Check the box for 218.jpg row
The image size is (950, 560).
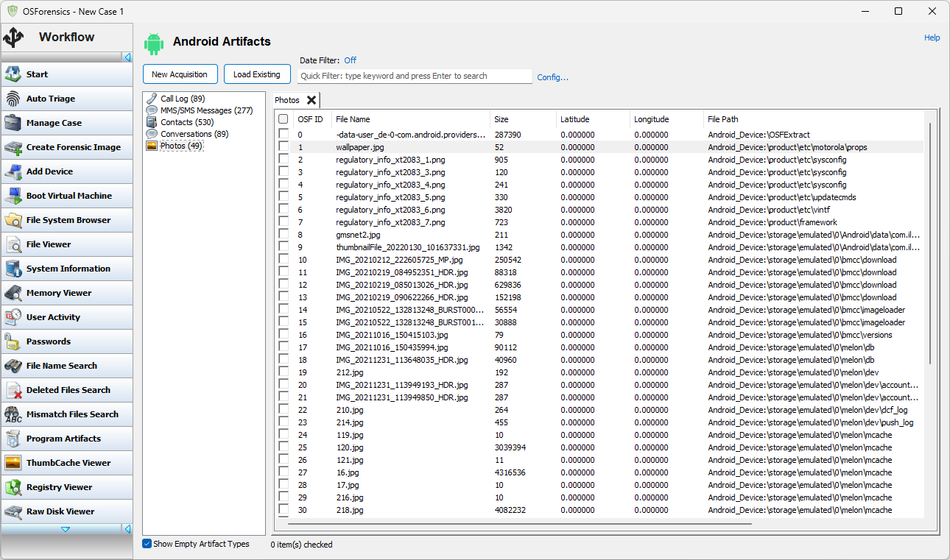pyautogui.click(x=283, y=510)
